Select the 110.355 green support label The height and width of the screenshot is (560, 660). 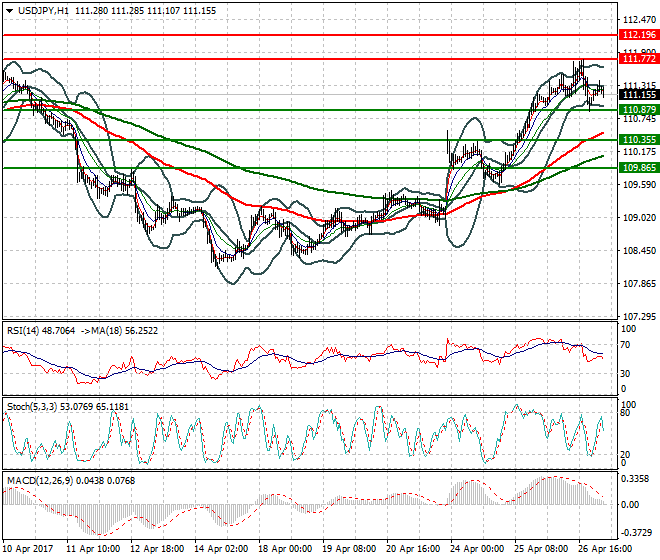click(x=639, y=140)
